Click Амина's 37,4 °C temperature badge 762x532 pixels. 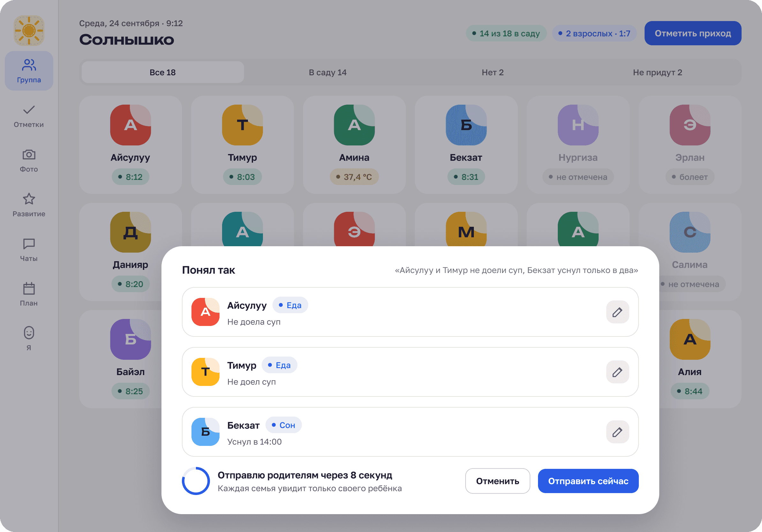click(354, 177)
